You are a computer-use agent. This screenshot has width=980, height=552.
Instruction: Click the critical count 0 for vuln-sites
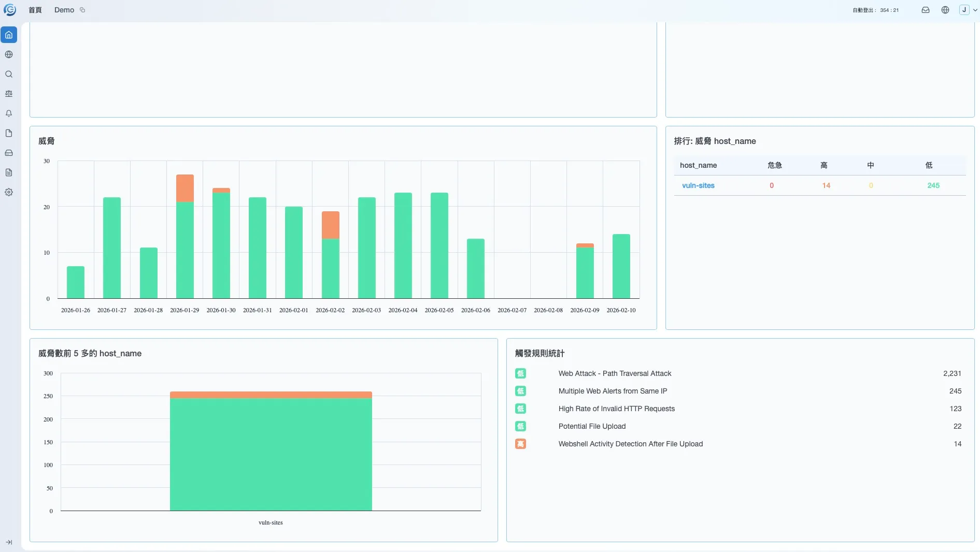(x=772, y=185)
